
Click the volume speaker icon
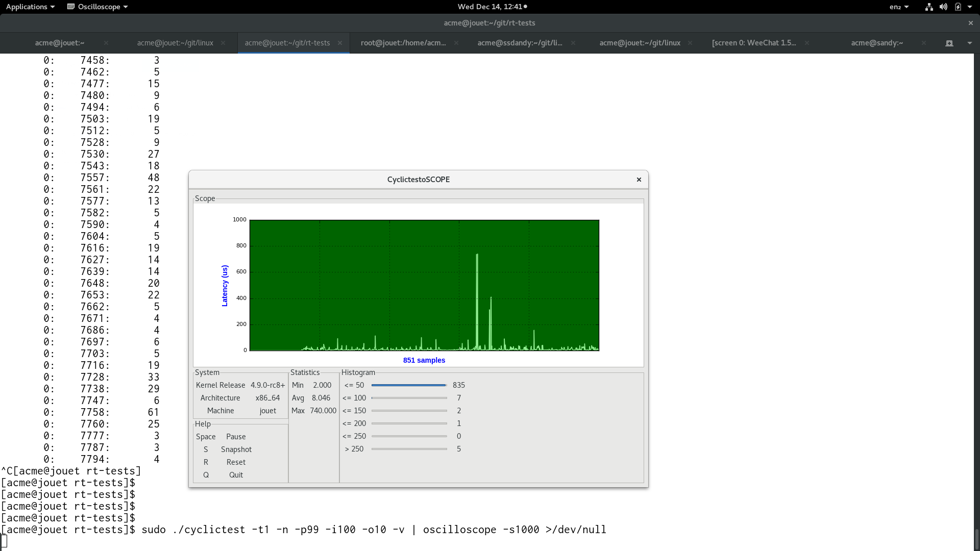click(943, 7)
